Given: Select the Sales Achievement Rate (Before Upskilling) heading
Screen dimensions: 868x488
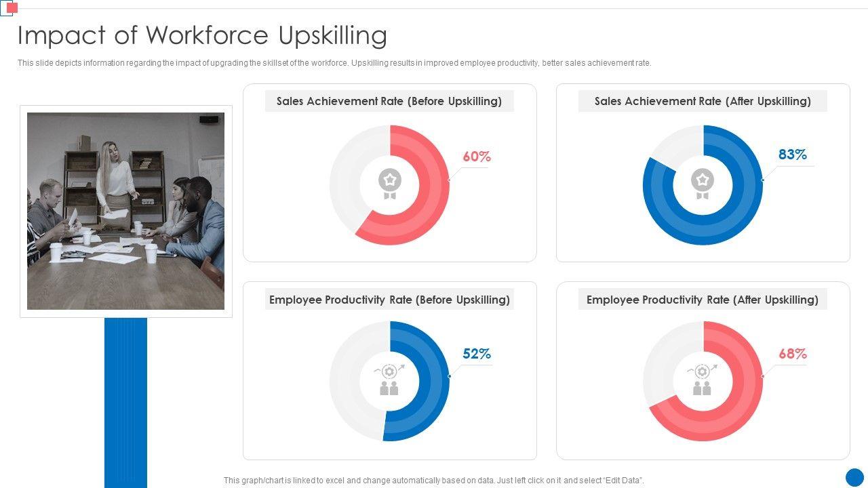Looking at the screenshot, I should coord(389,101).
